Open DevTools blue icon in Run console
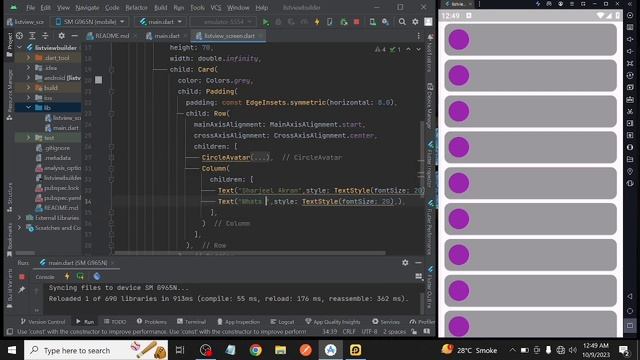 coord(97,276)
